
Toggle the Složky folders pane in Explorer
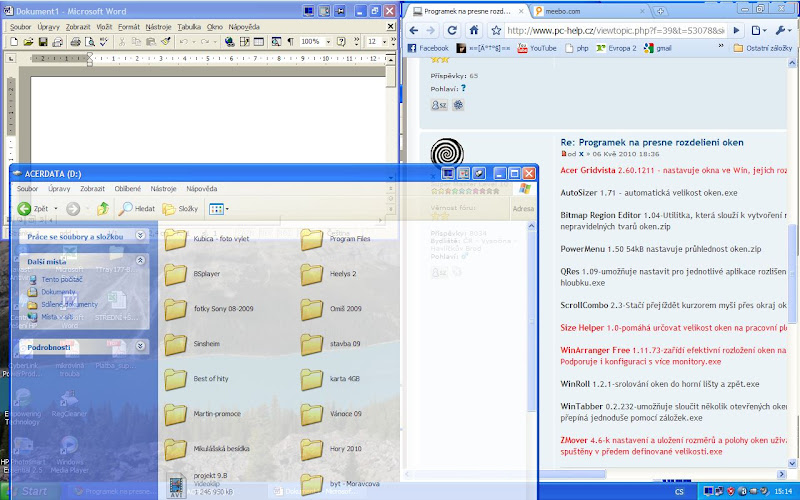pos(180,208)
